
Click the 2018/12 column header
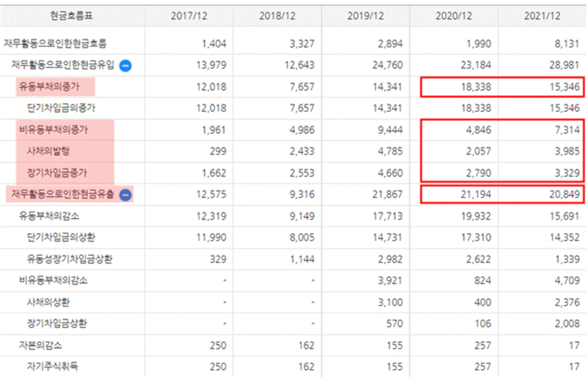pos(277,16)
